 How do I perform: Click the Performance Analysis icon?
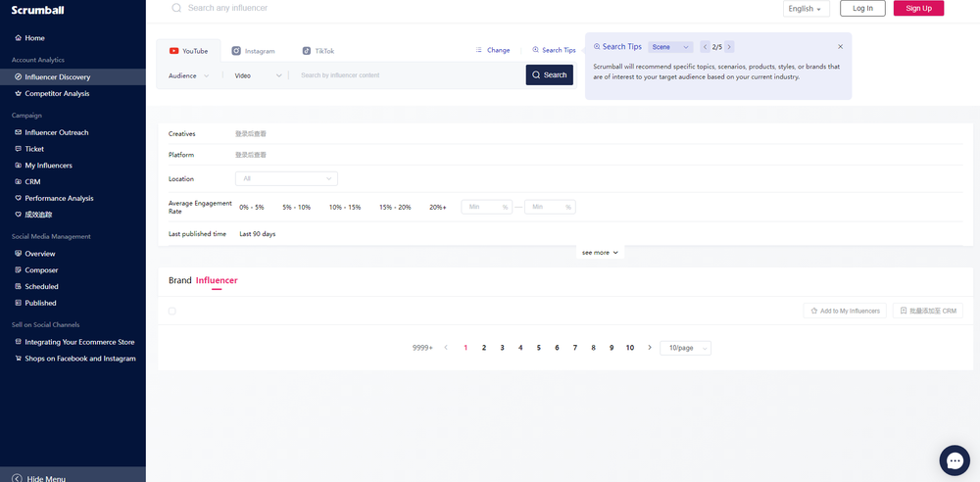18,198
